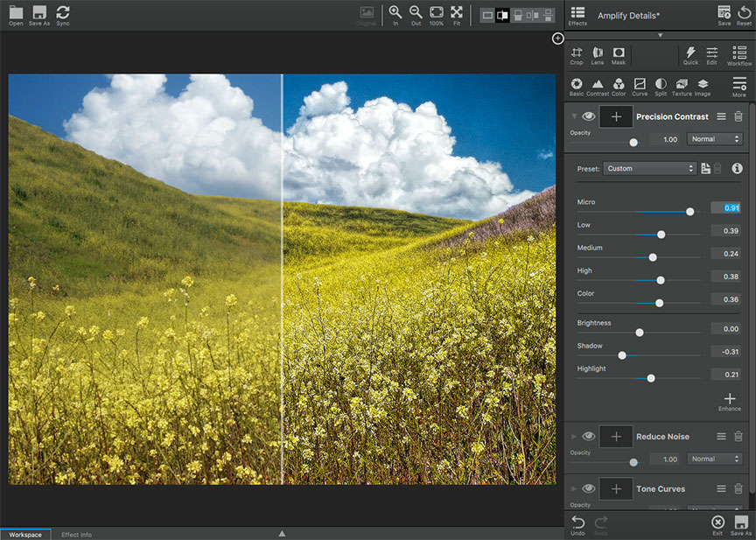Open the Curve effects category
The width and height of the screenshot is (756, 540).
(640, 86)
